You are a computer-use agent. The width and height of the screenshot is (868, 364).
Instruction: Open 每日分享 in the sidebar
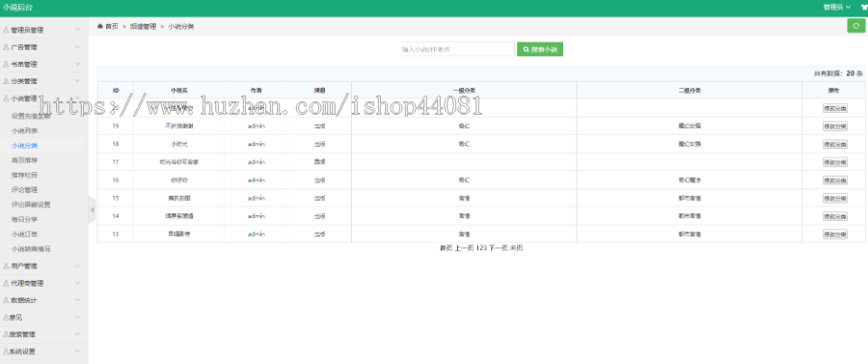click(x=24, y=219)
